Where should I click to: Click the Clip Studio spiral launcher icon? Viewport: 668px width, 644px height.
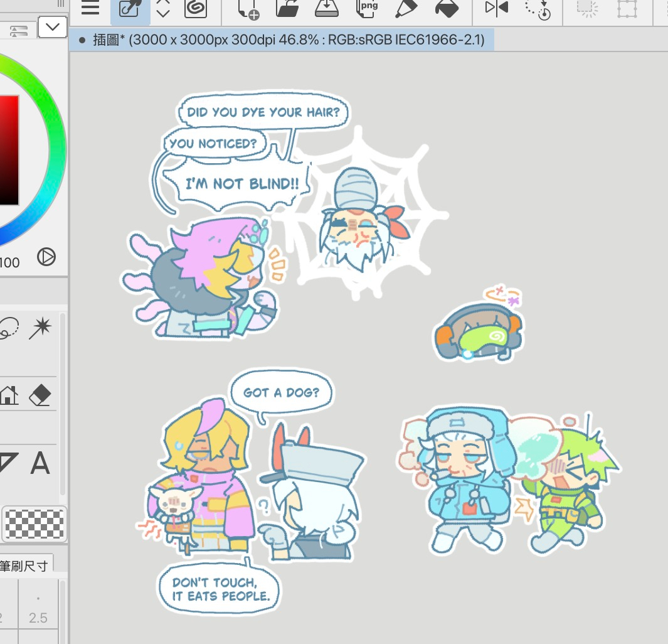(x=196, y=8)
